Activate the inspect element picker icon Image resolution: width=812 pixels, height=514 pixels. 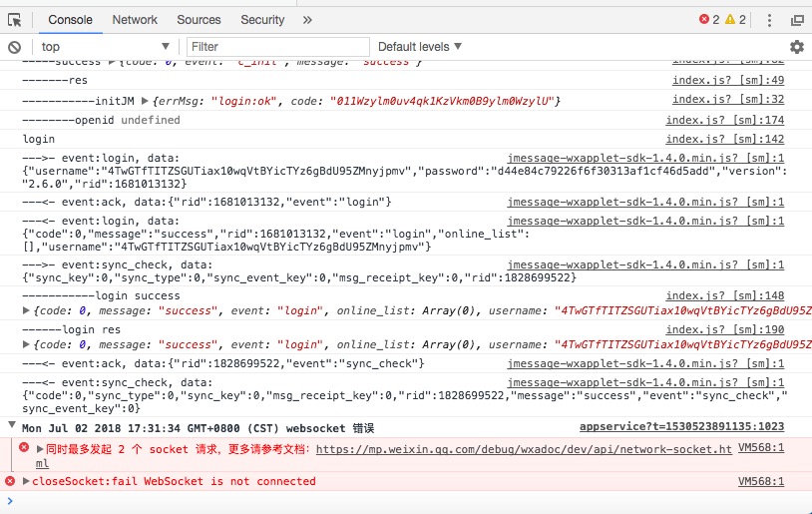tap(15, 20)
